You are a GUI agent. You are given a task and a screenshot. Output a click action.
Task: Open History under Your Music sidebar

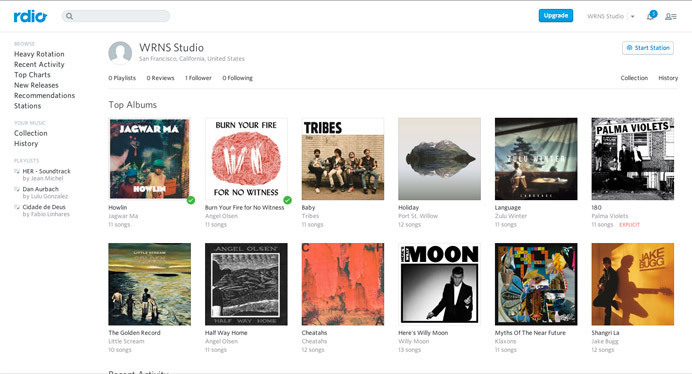[26, 144]
